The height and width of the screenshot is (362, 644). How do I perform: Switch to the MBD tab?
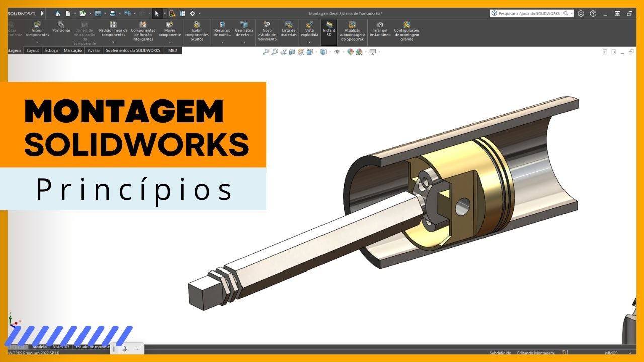click(x=173, y=51)
